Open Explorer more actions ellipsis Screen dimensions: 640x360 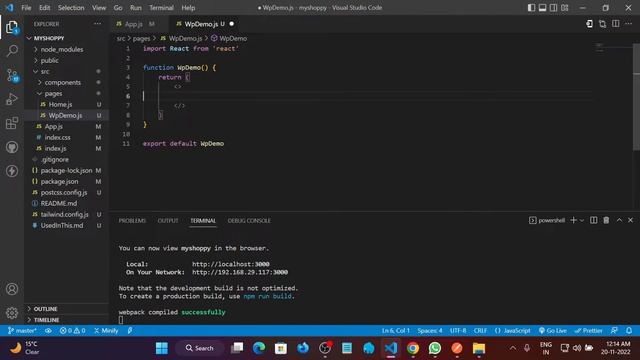tap(97, 24)
